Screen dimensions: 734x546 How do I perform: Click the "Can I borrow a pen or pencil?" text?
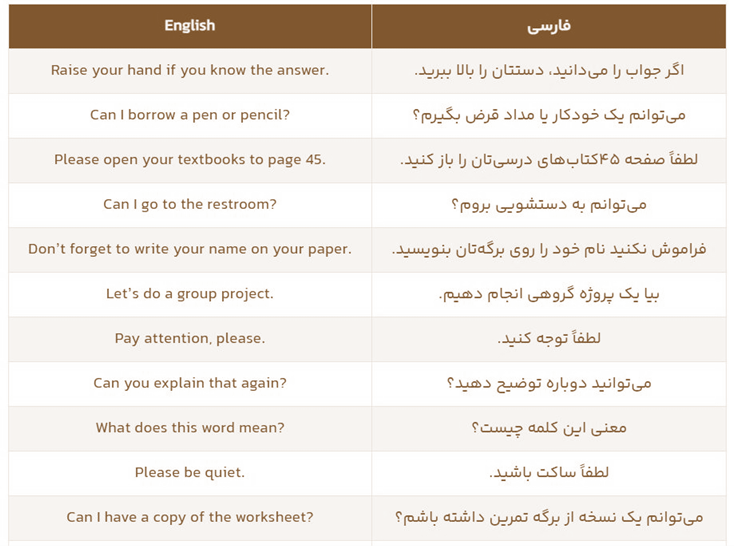[x=190, y=115]
